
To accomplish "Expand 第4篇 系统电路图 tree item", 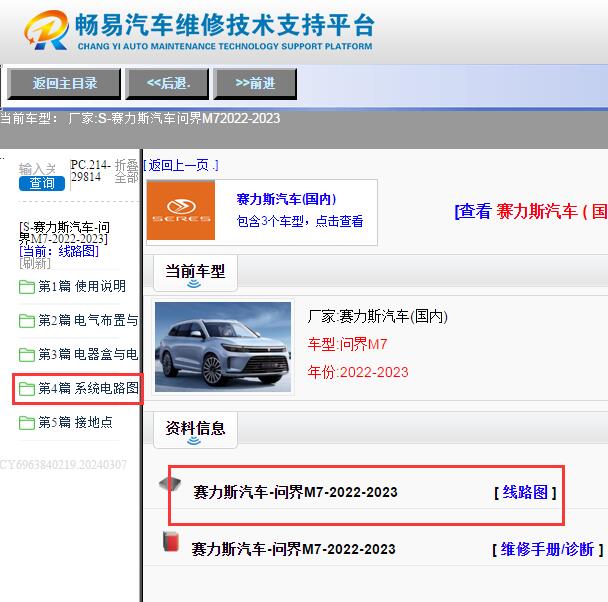I will (88, 388).
